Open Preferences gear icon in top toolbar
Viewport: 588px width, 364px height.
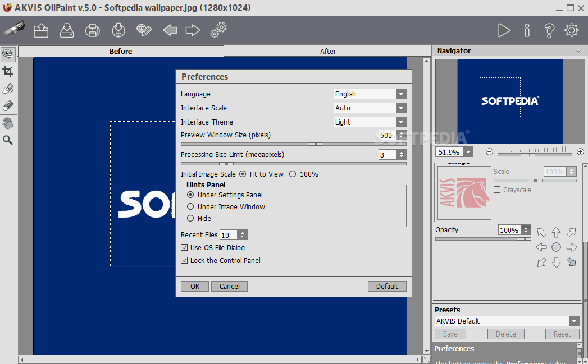[572, 30]
